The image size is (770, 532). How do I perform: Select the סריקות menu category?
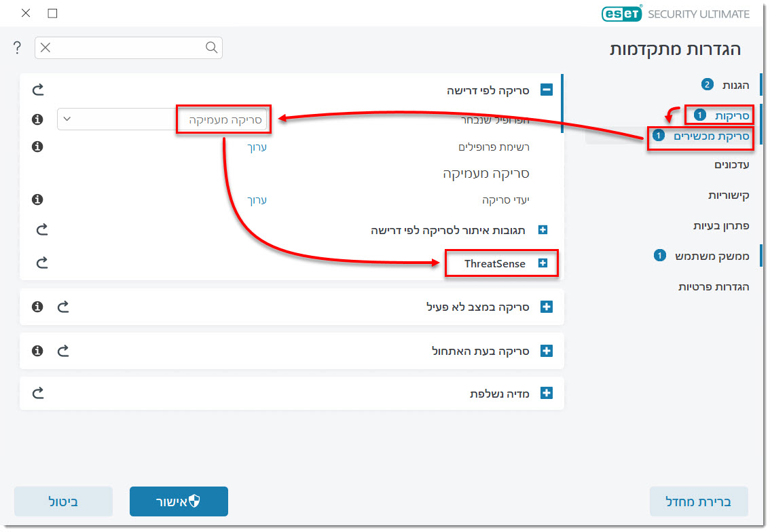click(732, 116)
